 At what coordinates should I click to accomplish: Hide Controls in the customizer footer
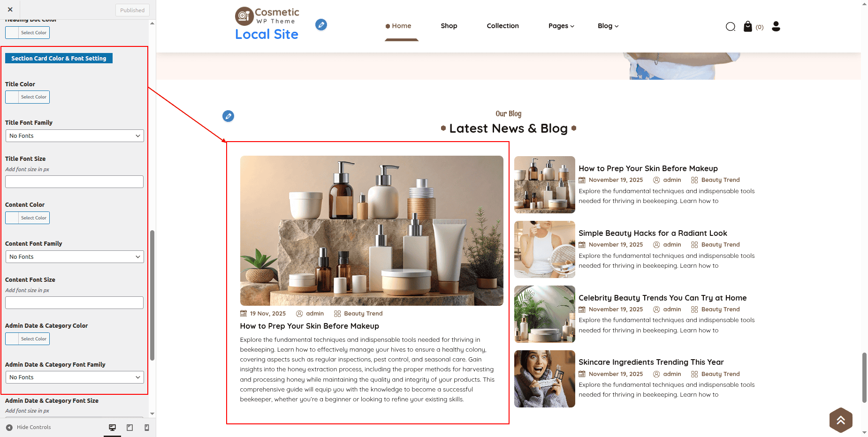click(x=28, y=428)
